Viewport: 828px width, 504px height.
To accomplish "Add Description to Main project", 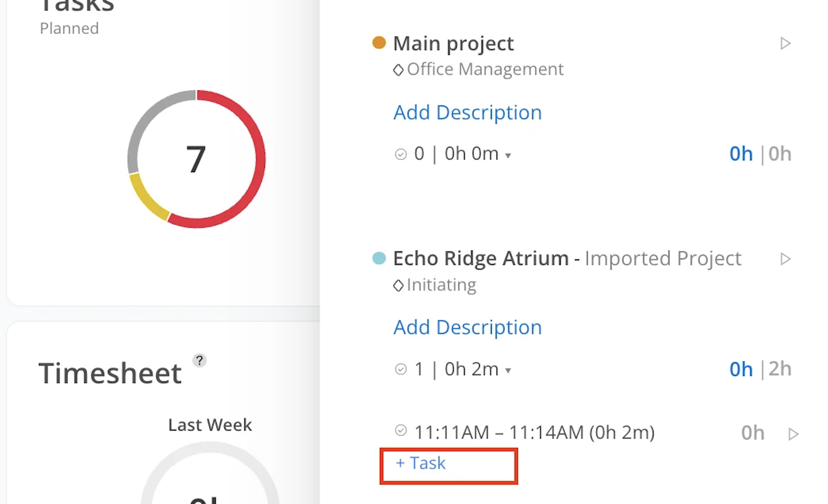I will [x=467, y=113].
